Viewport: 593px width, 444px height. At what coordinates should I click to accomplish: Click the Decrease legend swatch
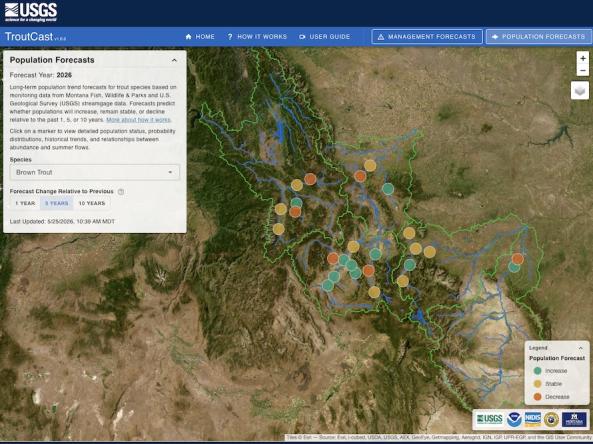[x=537, y=397]
